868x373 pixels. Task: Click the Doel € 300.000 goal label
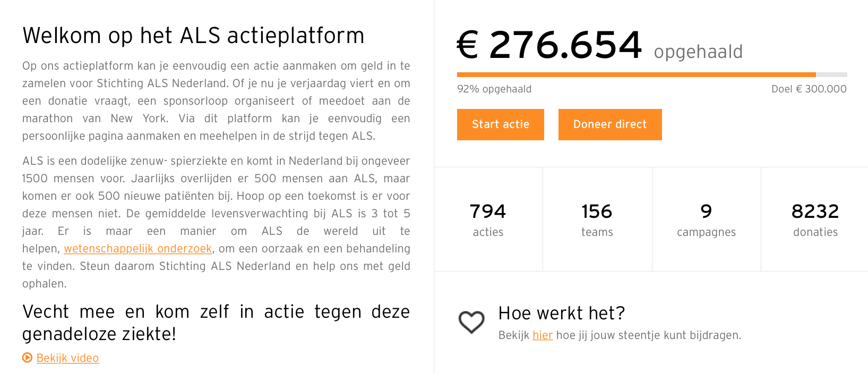click(x=809, y=89)
